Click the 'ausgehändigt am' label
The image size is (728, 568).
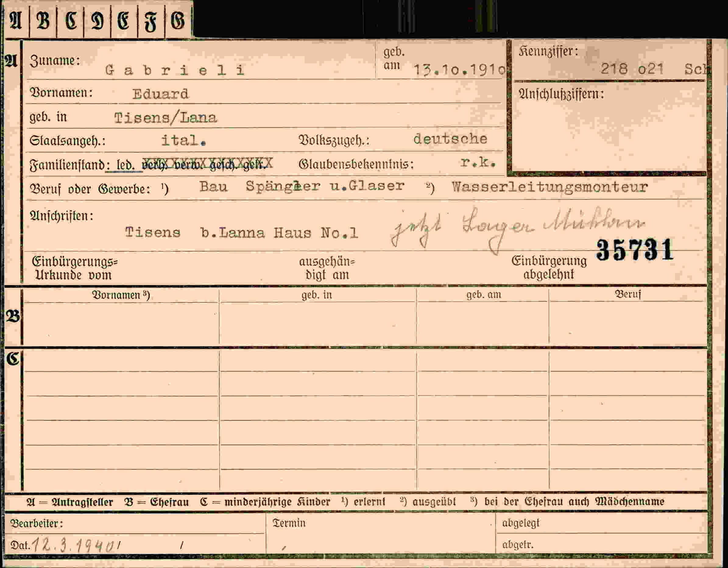click(327, 268)
